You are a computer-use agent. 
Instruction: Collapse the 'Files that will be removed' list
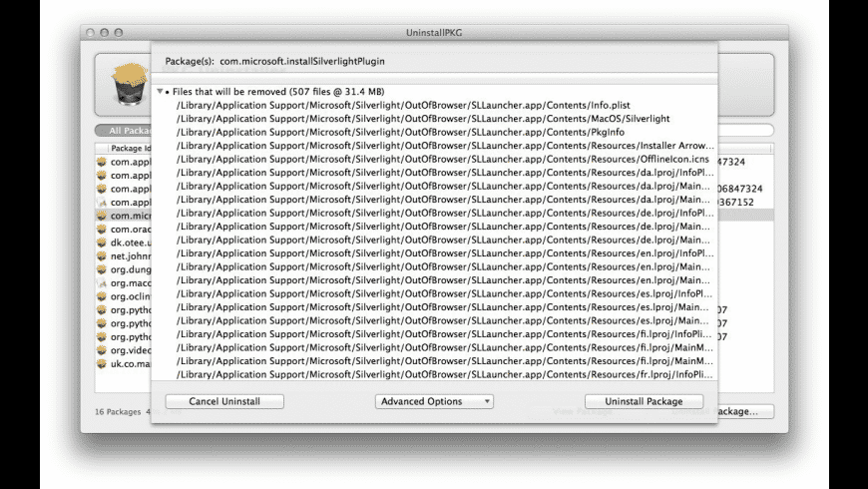(x=160, y=92)
